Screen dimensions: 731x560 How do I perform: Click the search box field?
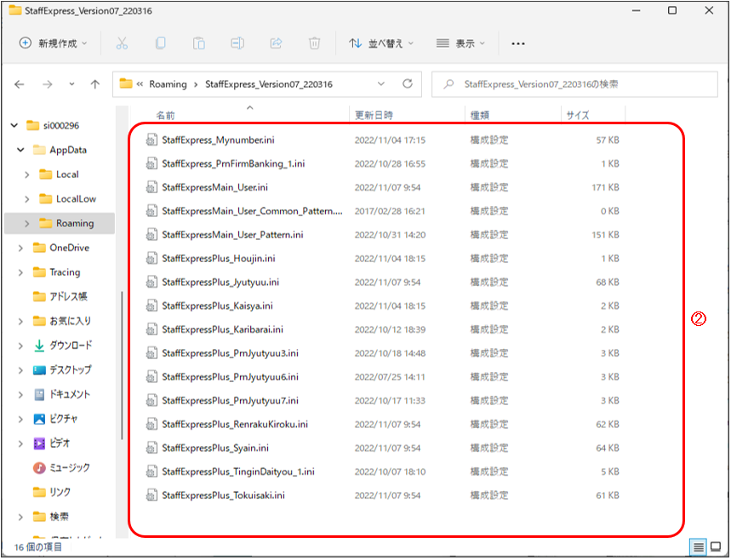574,84
